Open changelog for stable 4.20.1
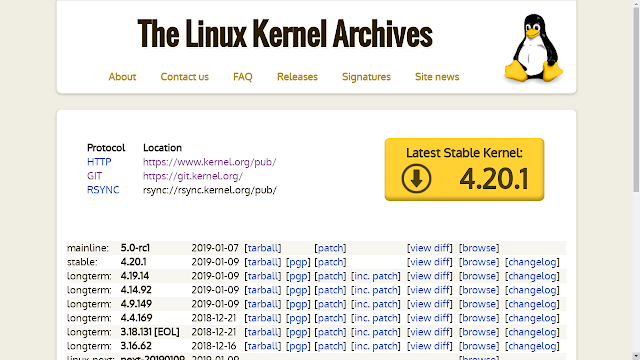This screenshot has height=360, width=640. tap(532, 262)
